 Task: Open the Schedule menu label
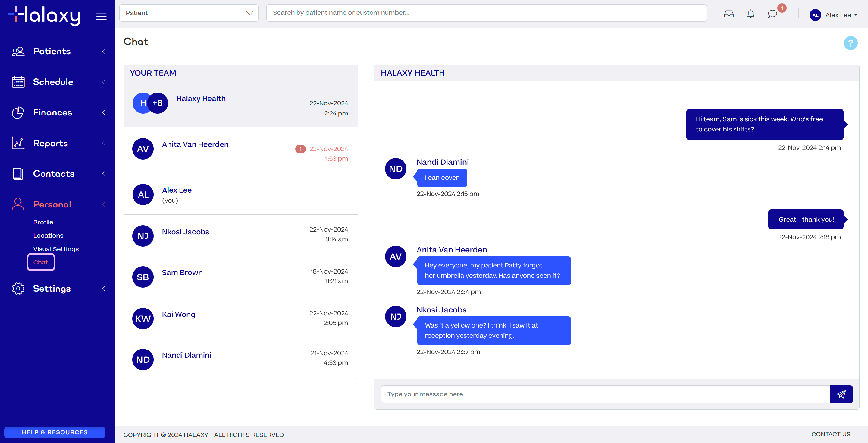53,82
